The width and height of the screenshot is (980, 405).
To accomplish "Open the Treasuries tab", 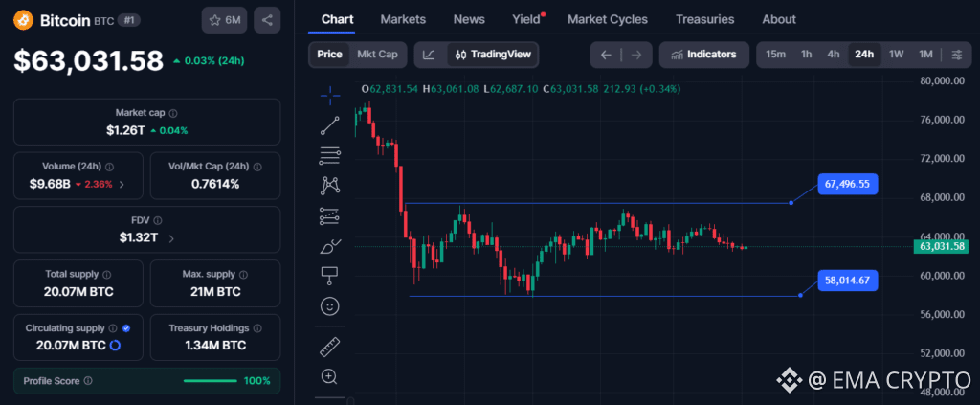I will (705, 19).
